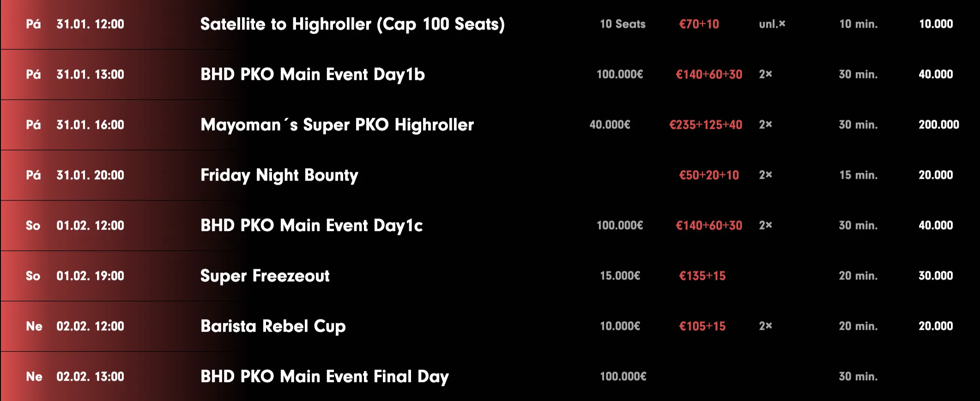Open the Super Freezeout event
This screenshot has height=401, width=980.
pos(265,276)
